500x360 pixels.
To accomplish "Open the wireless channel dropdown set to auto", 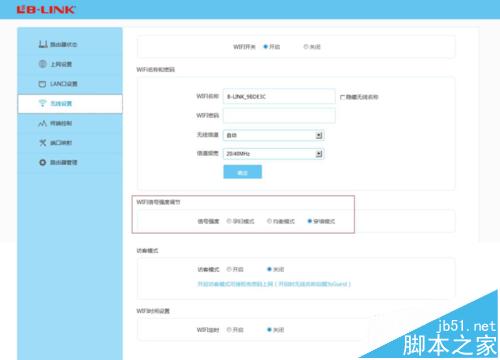I will coord(274,135).
